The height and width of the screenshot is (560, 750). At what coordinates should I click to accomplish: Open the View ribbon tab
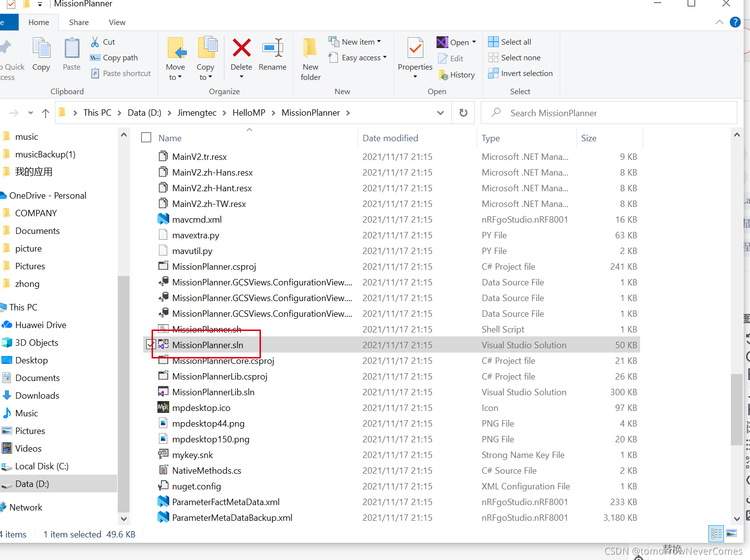[x=117, y=23]
